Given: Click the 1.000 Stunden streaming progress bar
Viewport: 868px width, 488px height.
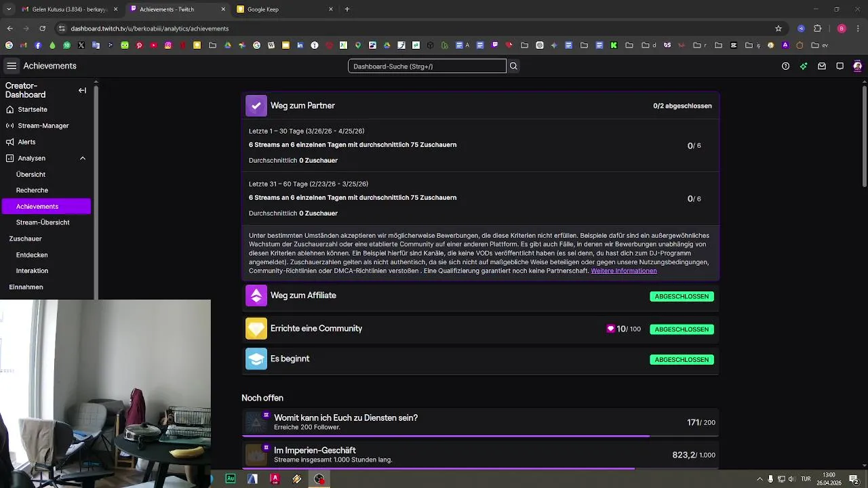Looking at the screenshot, I should (x=480, y=468).
